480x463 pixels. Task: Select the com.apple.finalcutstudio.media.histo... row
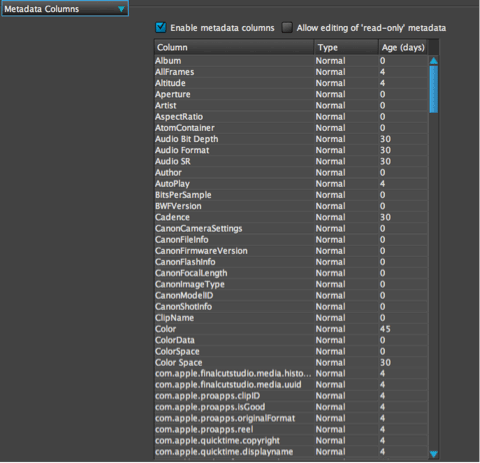291,373
